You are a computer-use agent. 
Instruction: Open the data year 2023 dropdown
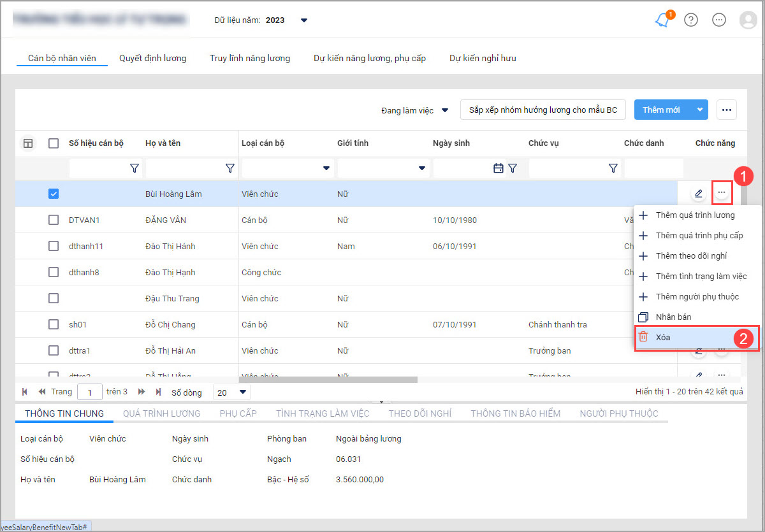click(x=304, y=20)
